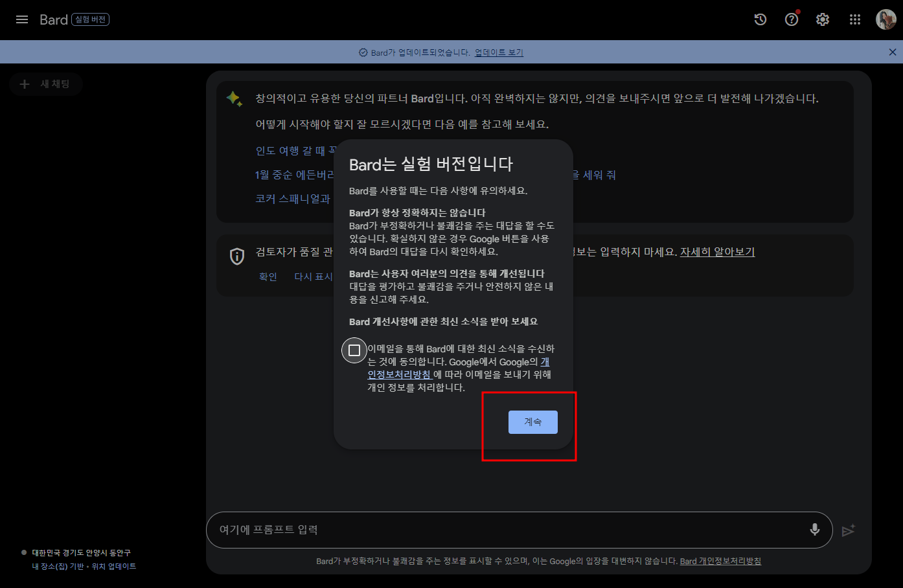Select the 인도 여행 example prompt

coord(296,151)
